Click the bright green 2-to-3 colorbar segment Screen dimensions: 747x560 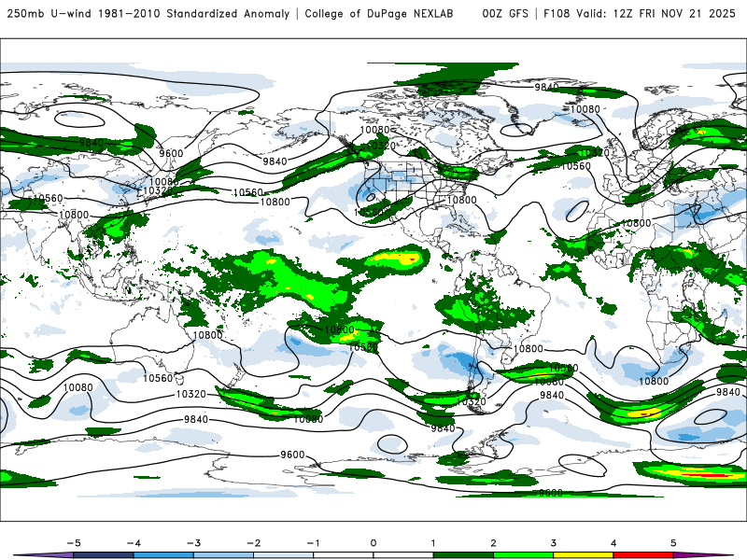tap(523, 555)
